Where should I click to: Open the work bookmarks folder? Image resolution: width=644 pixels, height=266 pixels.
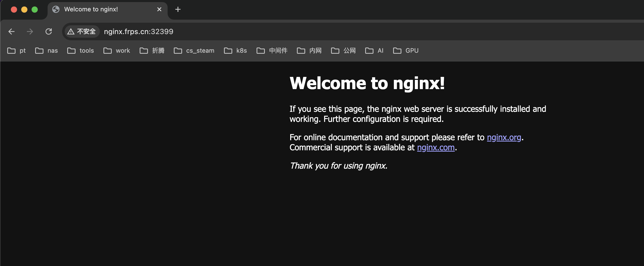click(116, 51)
